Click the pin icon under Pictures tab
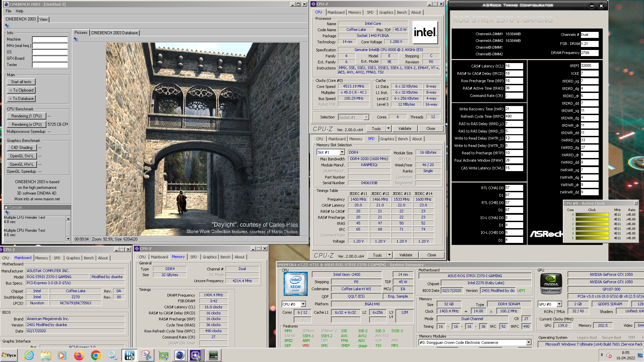 [76, 39]
